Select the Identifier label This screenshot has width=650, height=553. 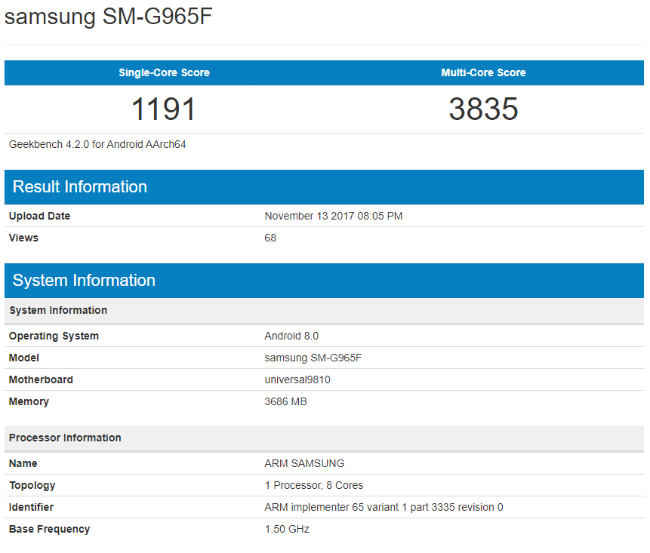tap(31, 507)
